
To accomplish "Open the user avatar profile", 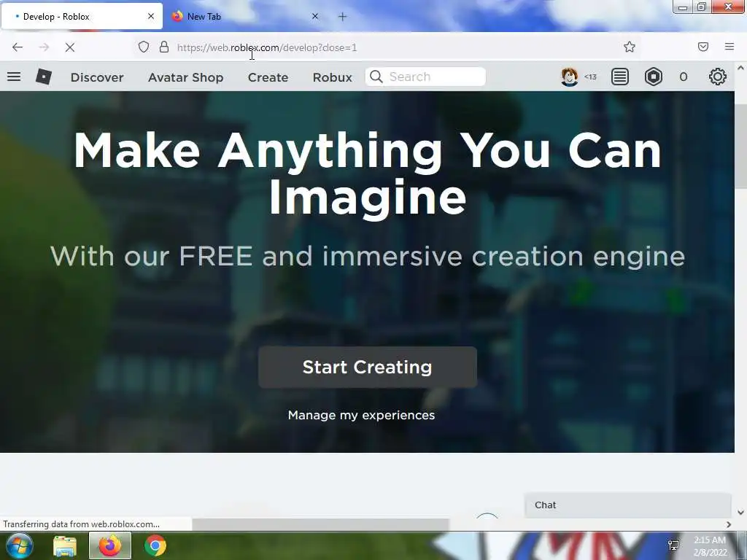I will pyautogui.click(x=569, y=77).
